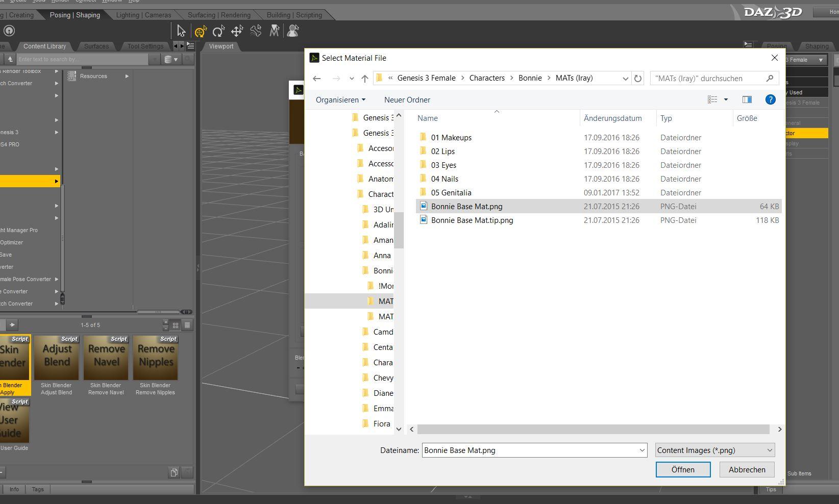The height and width of the screenshot is (504, 839).
Task: Open recent locations dropdown in dialog
Action: pyautogui.click(x=352, y=78)
